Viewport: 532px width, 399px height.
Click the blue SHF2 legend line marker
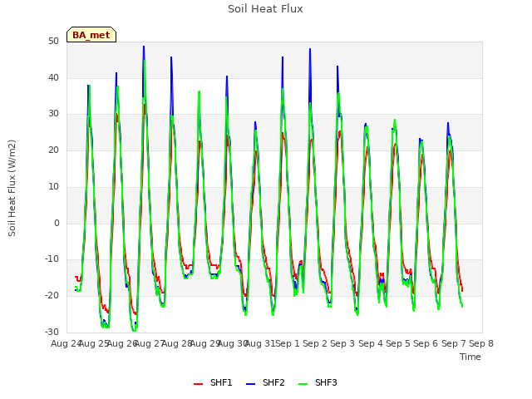point(250,384)
